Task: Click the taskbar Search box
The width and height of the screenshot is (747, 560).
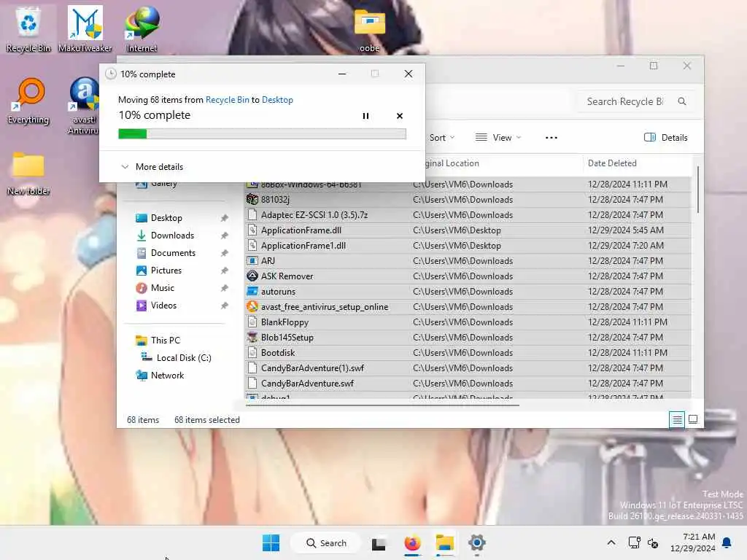Action: [x=327, y=542]
